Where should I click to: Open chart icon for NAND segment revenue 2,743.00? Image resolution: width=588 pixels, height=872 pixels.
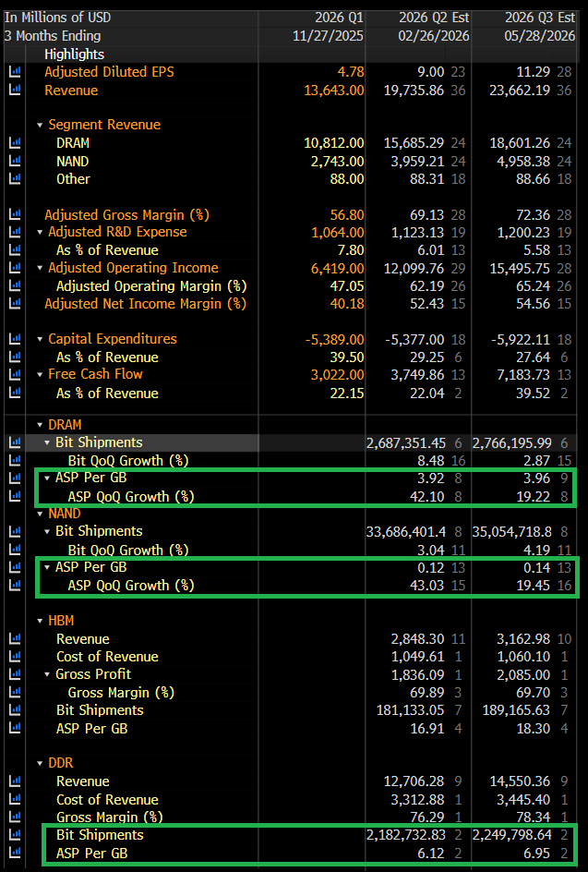(15, 161)
